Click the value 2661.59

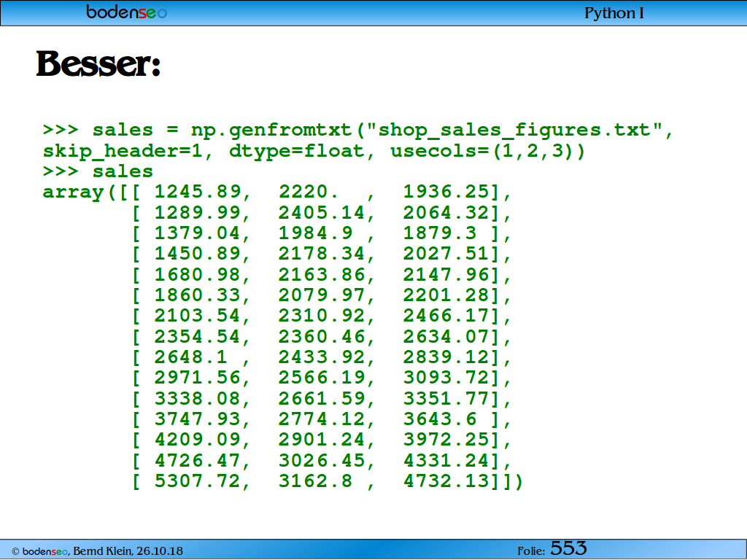(x=322, y=398)
